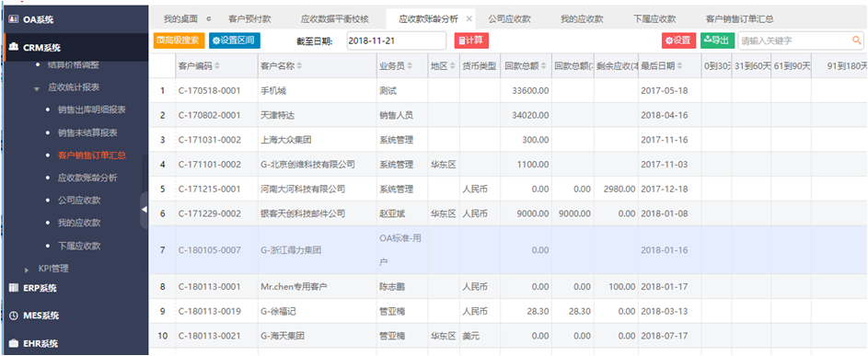The height and width of the screenshot is (356, 868).
Task: Close the 应收款账龄分析 tab
Action: click(469, 18)
